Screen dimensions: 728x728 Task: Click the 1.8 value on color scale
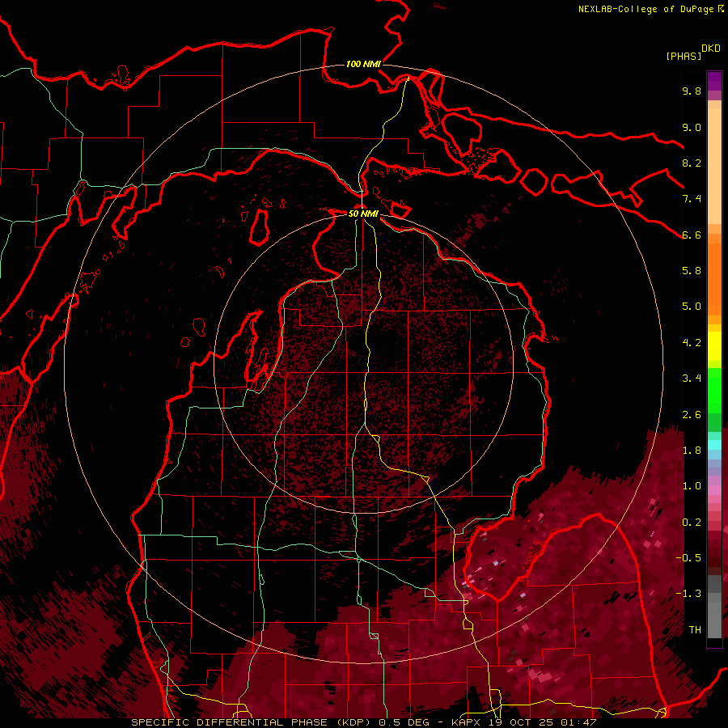tap(692, 451)
